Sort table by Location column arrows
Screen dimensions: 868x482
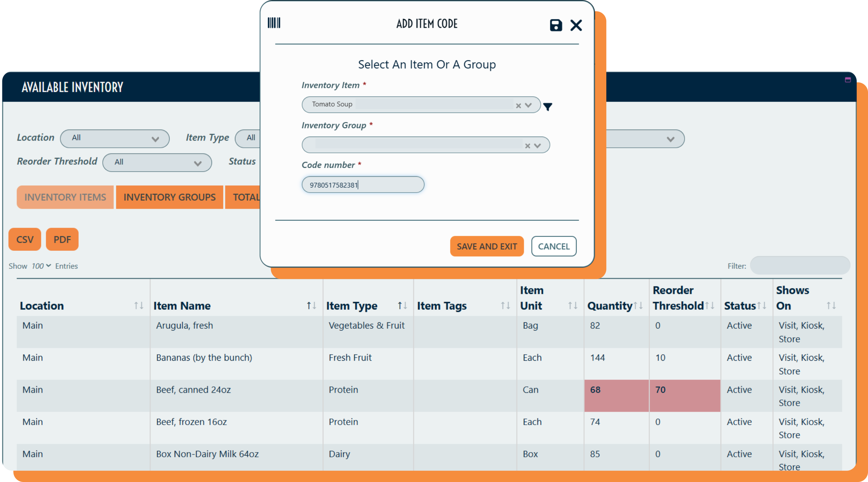coord(138,306)
